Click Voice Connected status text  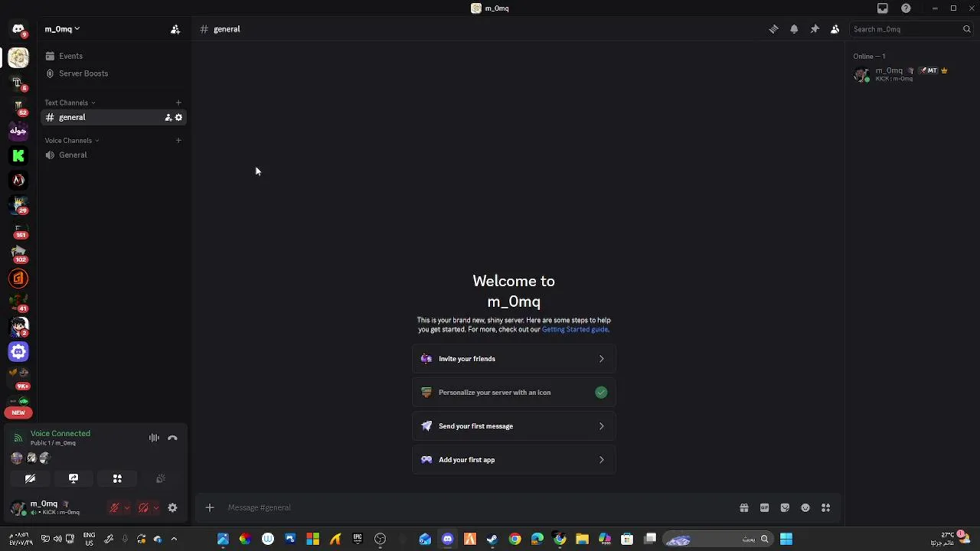coord(60,433)
